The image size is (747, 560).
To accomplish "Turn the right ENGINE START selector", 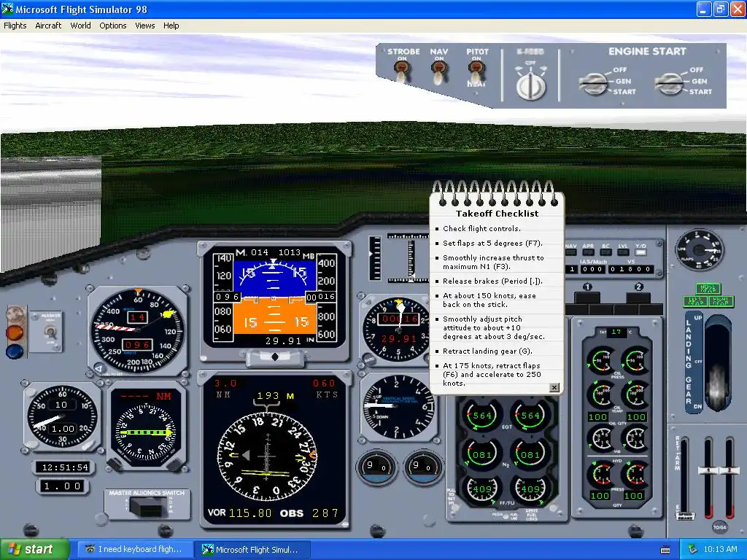I will click(670, 83).
